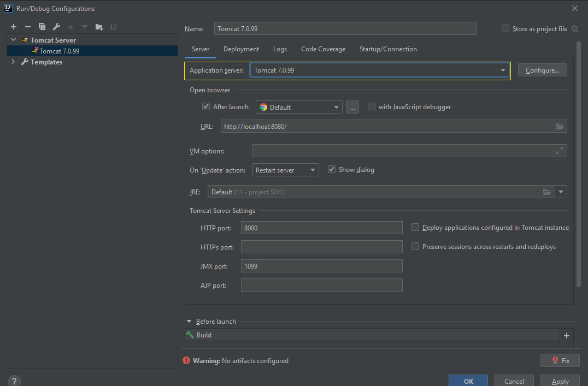Click the Copy Configuration icon

(42, 27)
